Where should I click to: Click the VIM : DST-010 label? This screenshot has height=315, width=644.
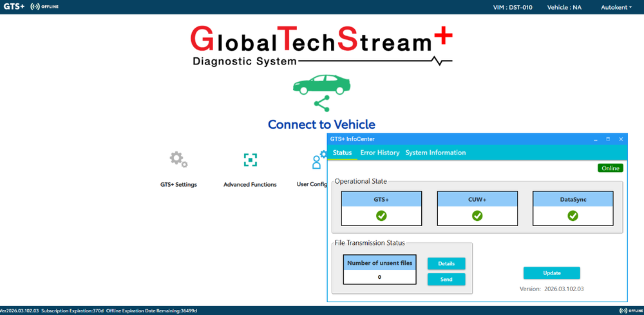point(513,7)
